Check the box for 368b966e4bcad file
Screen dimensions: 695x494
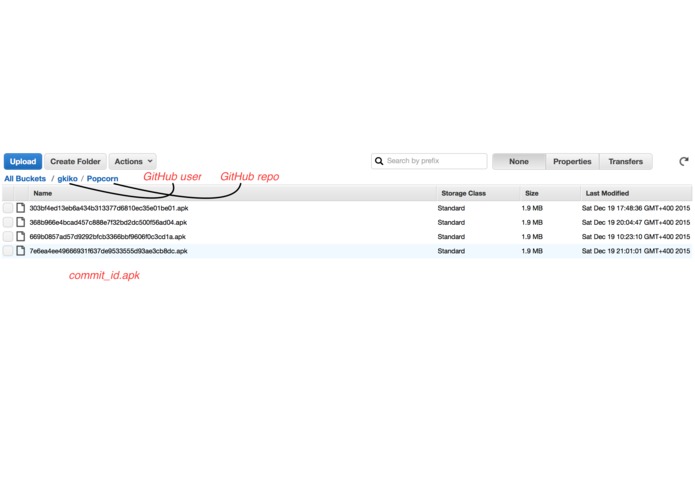tap(8, 222)
